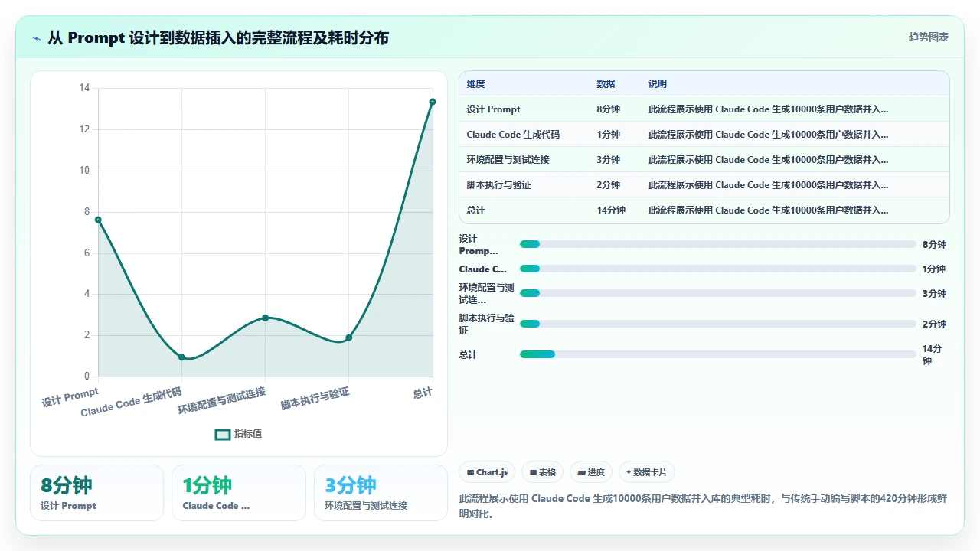
Task: Click the chart data point for 环境配置与测试连接
Action: pos(265,318)
